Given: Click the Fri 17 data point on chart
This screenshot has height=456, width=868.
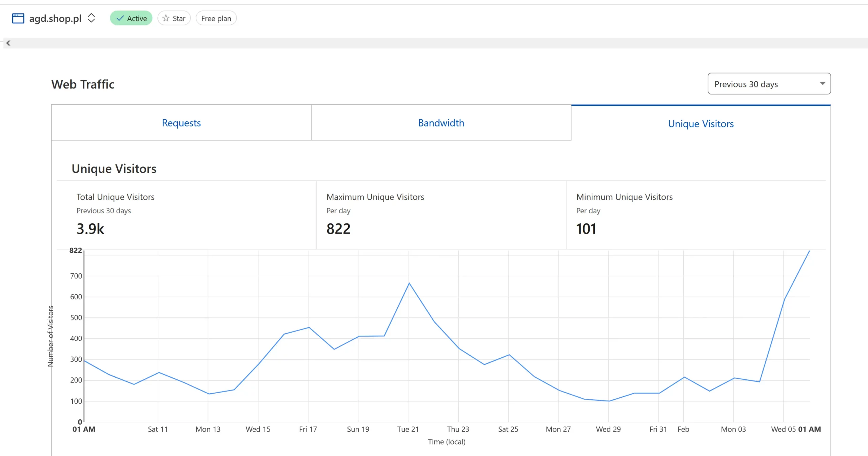Looking at the screenshot, I should 309,328.
